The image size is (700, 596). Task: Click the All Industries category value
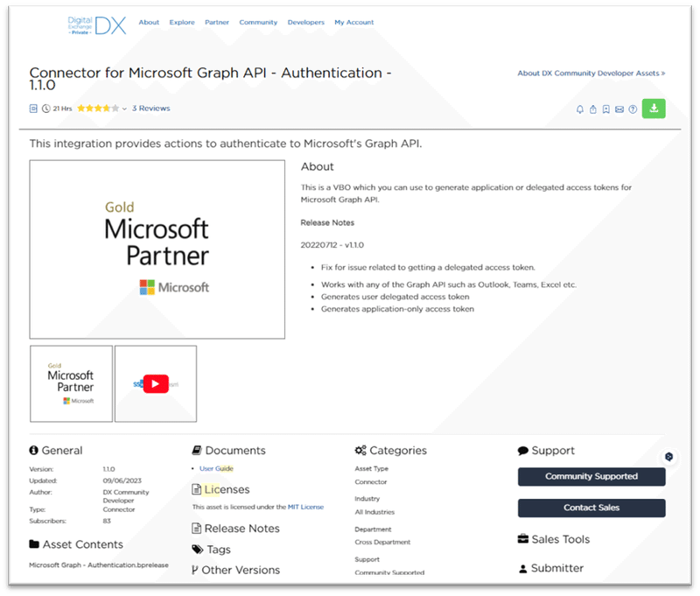tap(374, 512)
